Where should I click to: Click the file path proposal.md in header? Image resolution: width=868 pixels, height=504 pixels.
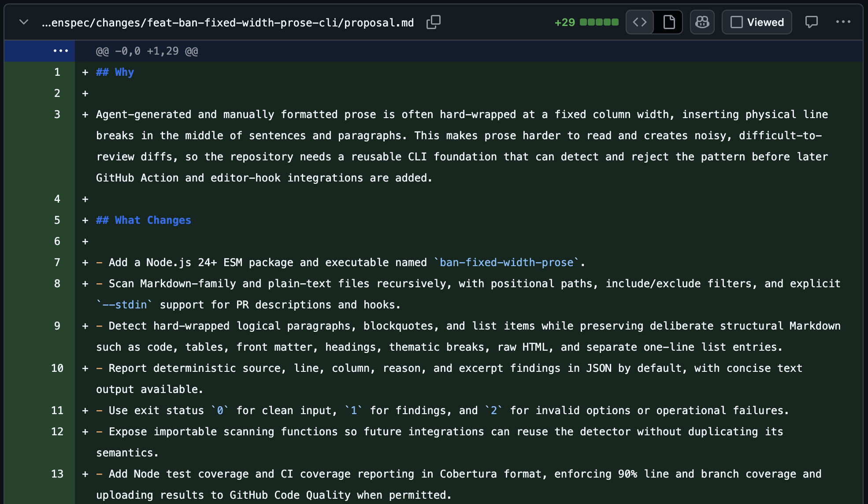[228, 22]
